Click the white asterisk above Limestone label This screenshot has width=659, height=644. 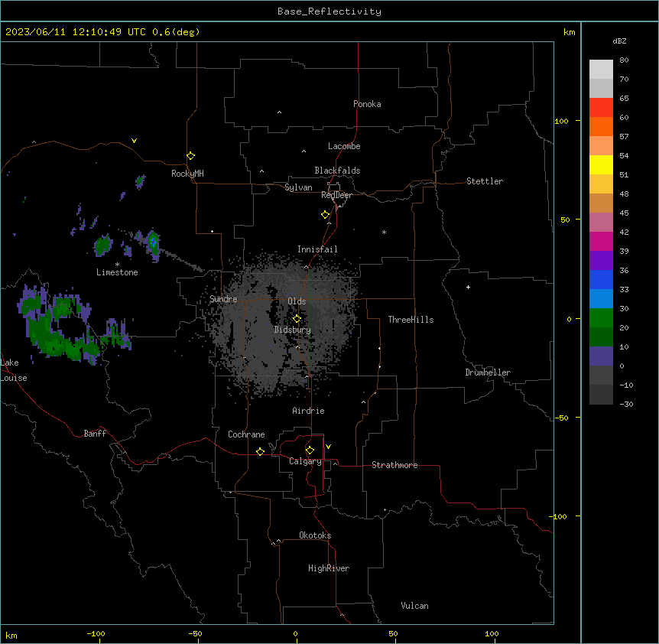[117, 264]
